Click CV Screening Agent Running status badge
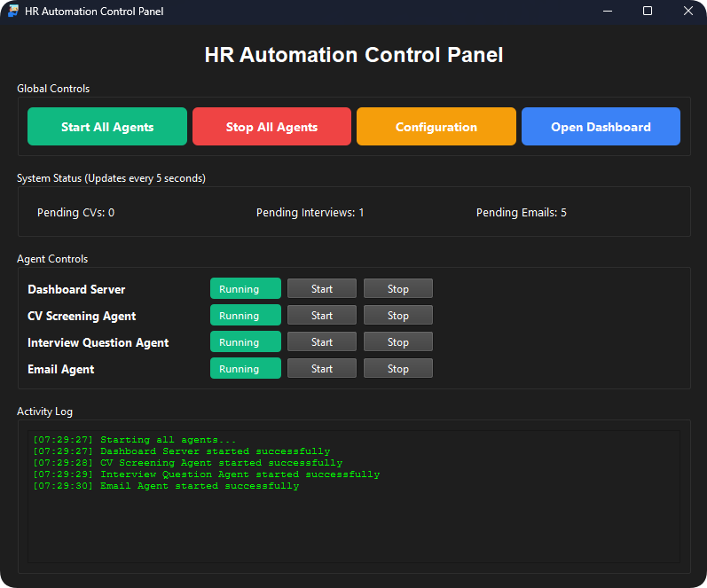This screenshot has width=707, height=588. pos(245,316)
